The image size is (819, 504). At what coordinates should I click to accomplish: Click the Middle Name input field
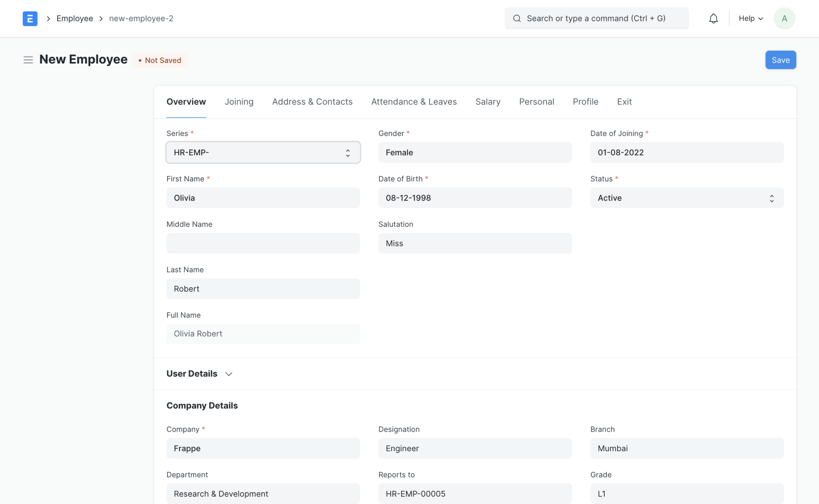click(263, 243)
